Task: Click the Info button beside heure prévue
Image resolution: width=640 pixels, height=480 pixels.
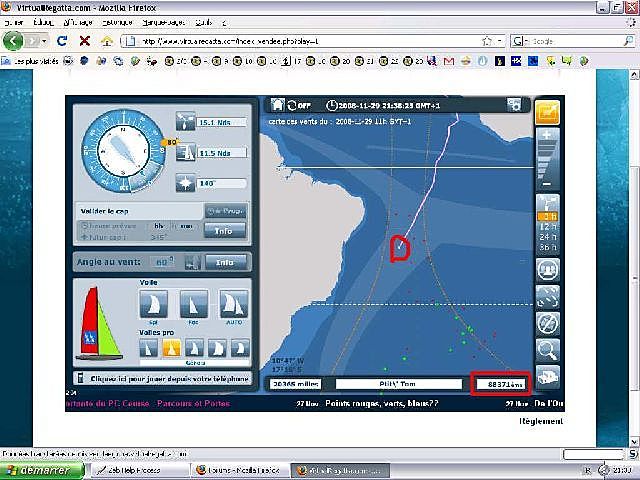Action: (x=225, y=231)
